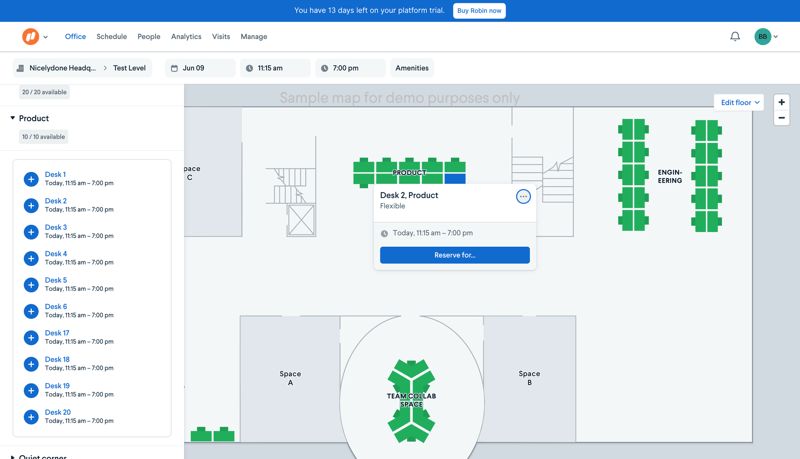Click the plus icon for Desk 1

[31, 179]
